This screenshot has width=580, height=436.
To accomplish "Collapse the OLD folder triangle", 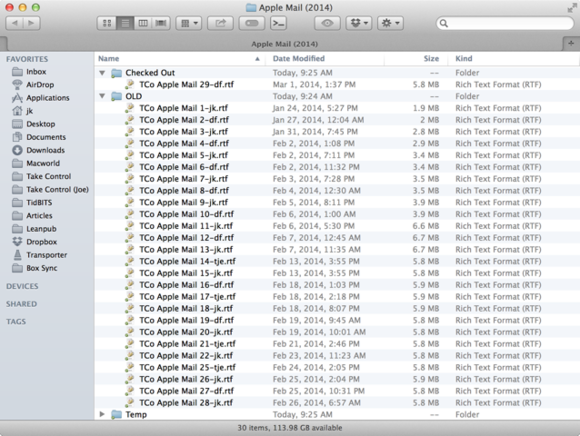I will (x=102, y=96).
